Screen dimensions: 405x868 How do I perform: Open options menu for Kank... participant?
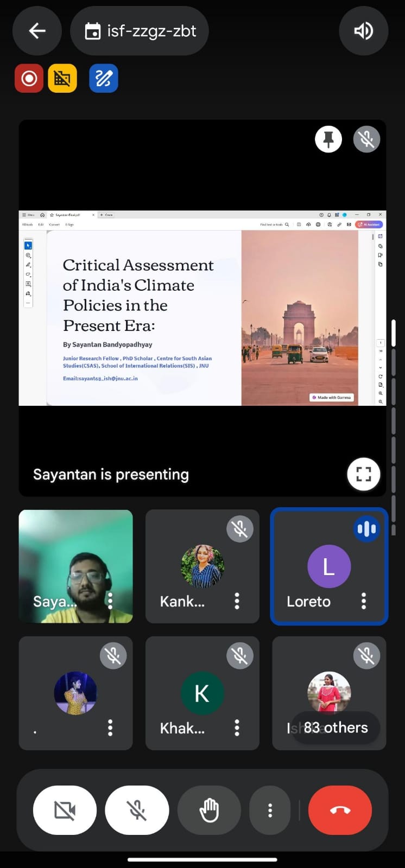tap(237, 601)
